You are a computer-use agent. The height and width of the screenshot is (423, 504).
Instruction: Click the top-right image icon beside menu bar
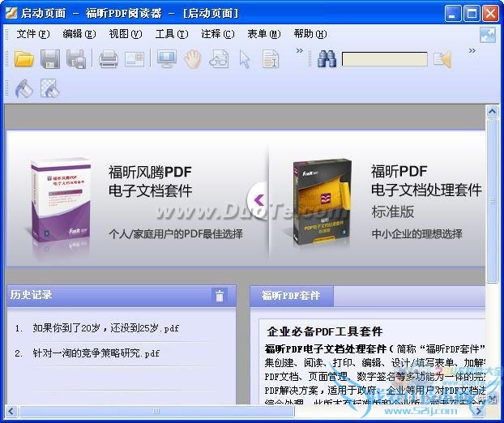pos(488,35)
